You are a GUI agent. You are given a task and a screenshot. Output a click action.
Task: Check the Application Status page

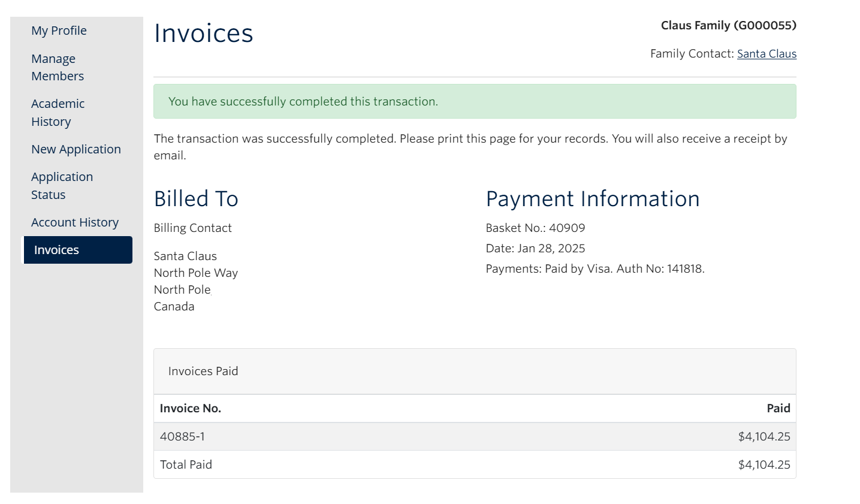coord(62,185)
